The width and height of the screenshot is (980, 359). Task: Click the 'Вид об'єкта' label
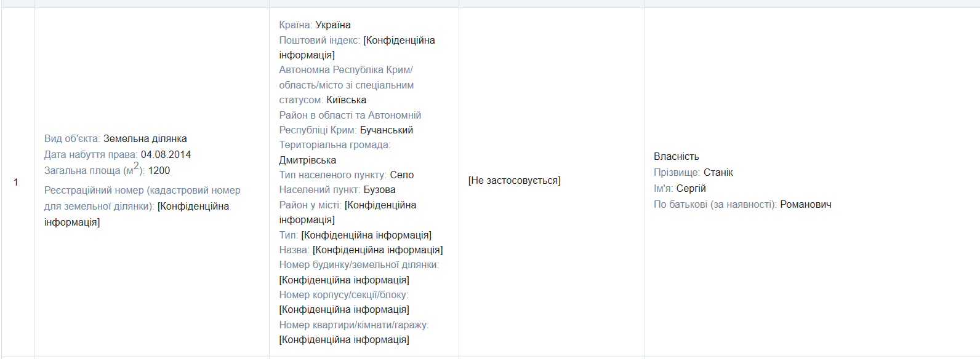coord(72,139)
